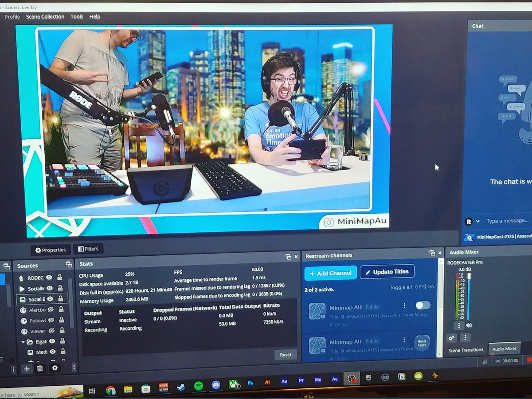Image resolution: width=532 pixels, height=399 pixels.
Task: Open Chrome from the taskbar
Action: click(x=111, y=390)
